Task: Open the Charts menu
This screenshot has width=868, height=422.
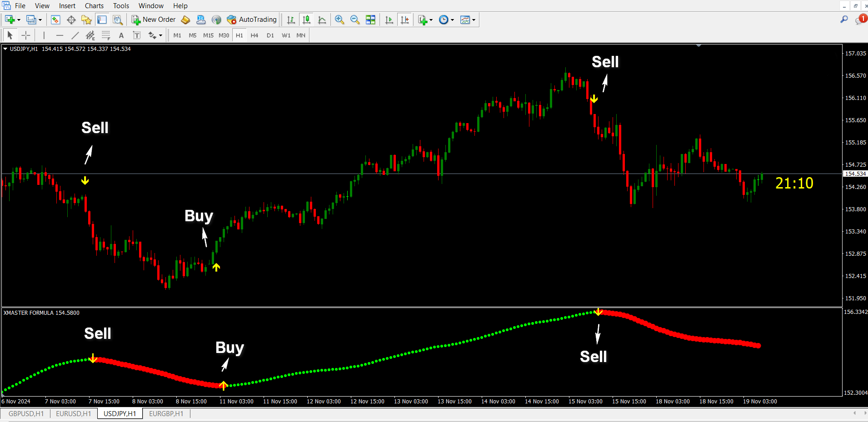Action: pos(94,6)
